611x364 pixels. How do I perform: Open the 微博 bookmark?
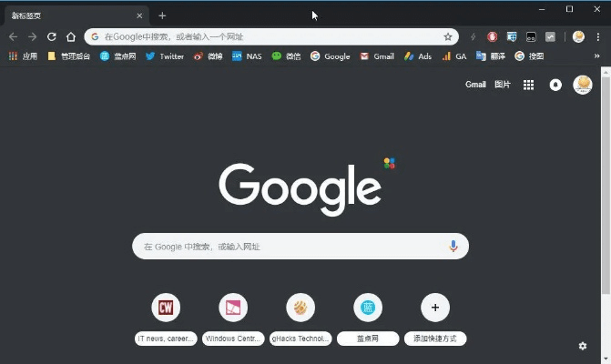[x=208, y=56]
